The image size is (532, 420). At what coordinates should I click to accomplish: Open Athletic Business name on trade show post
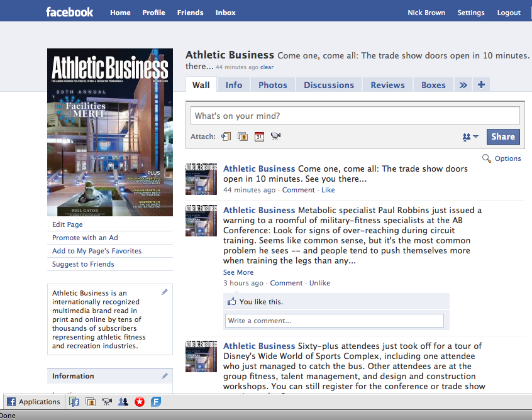[x=259, y=169]
